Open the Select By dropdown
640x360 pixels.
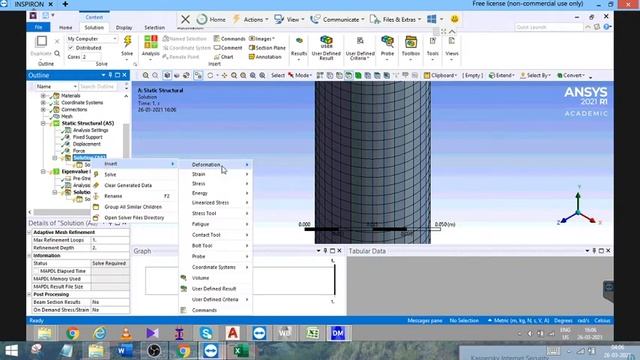pos(535,76)
